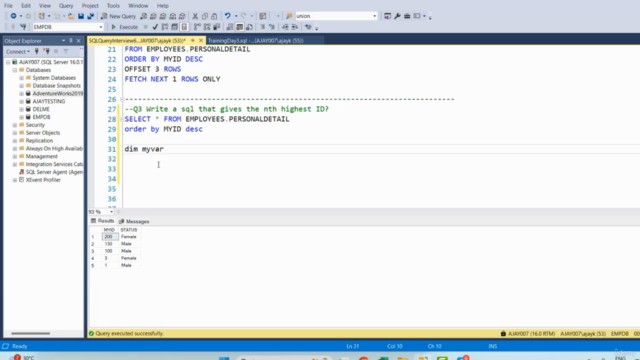Save the current query with Save icon

[x=81, y=16]
